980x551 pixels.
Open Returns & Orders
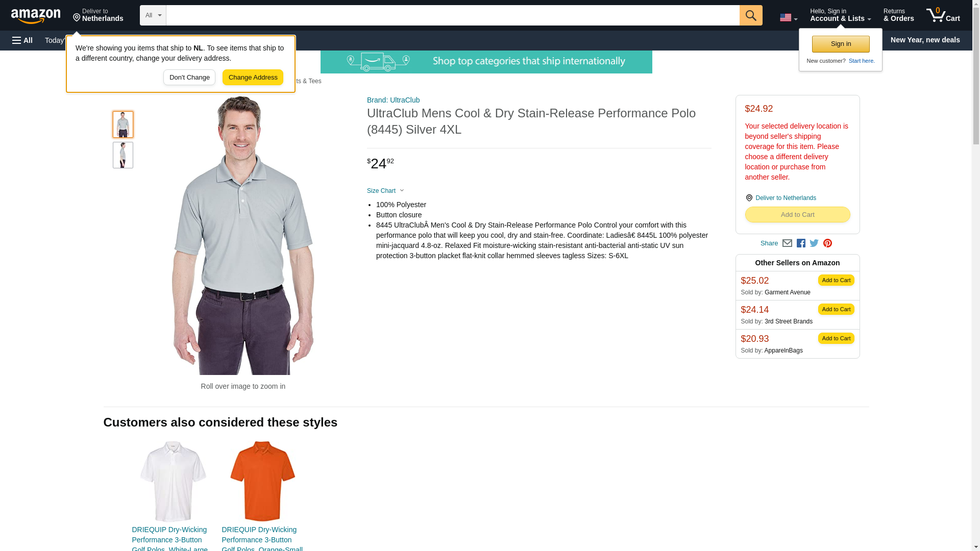898,15
